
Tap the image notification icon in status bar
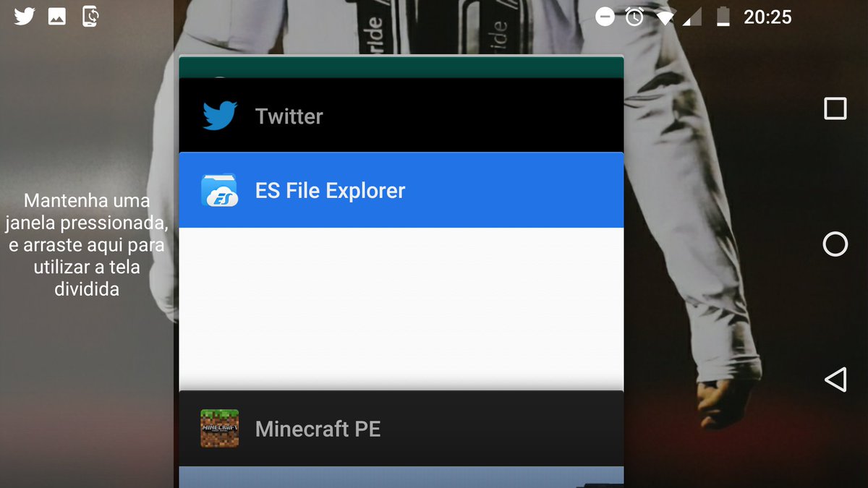click(x=57, y=16)
